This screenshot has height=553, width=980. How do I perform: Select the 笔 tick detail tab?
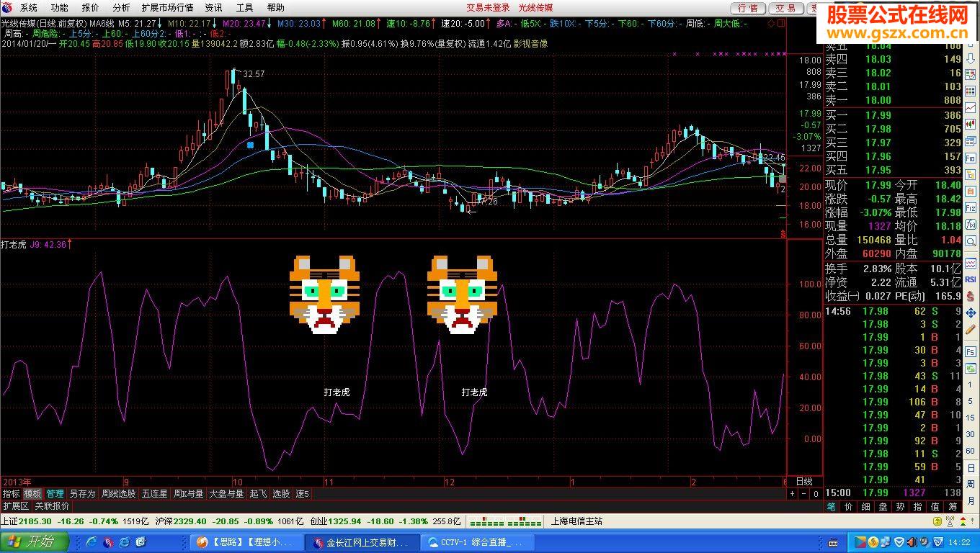831,506
